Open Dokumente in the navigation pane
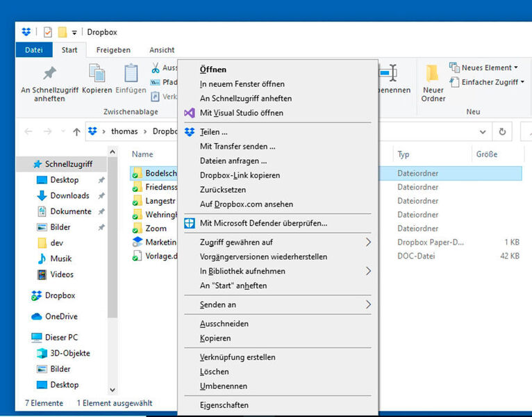This screenshot has width=532, height=417. (71, 211)
